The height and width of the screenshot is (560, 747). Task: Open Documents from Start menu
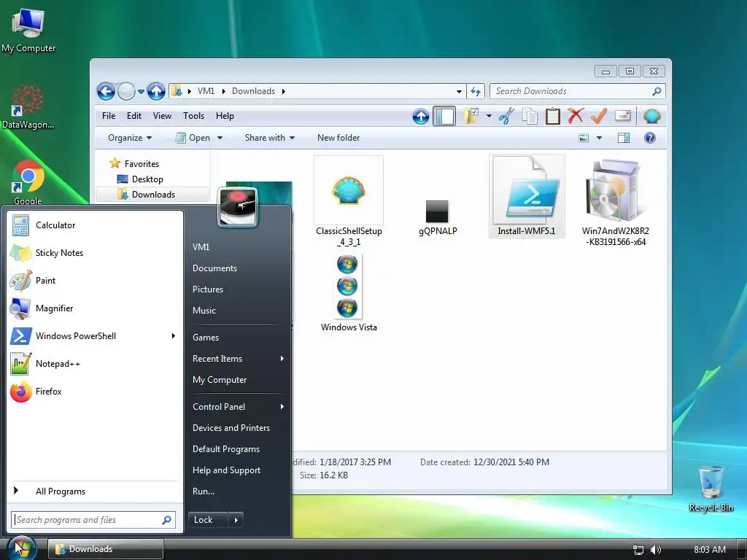point(239,268)
